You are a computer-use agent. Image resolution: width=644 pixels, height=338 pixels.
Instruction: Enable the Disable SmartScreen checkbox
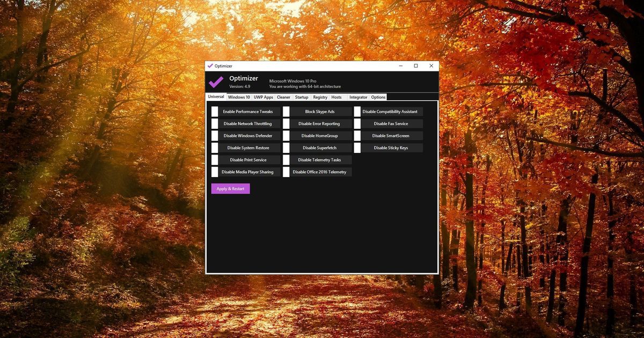357,135
